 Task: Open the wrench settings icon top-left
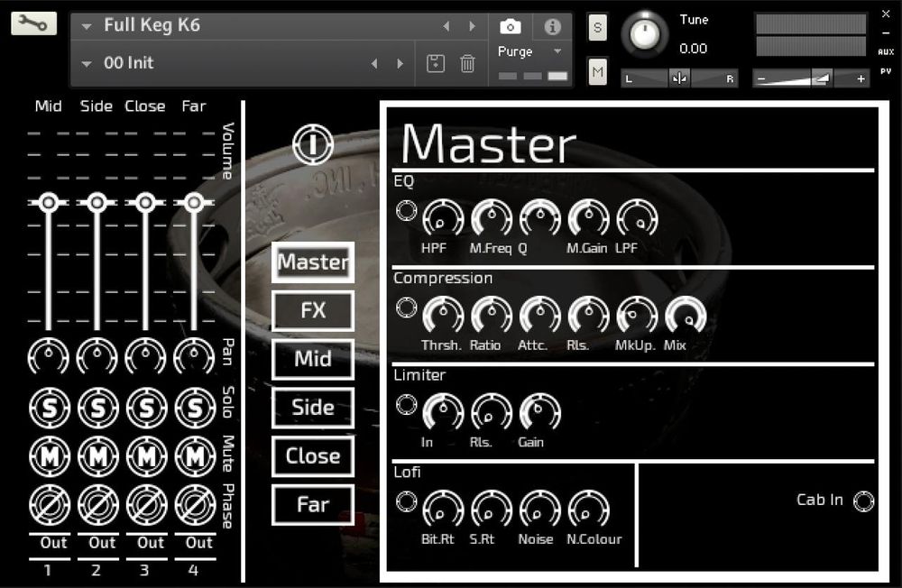[33, 23]
